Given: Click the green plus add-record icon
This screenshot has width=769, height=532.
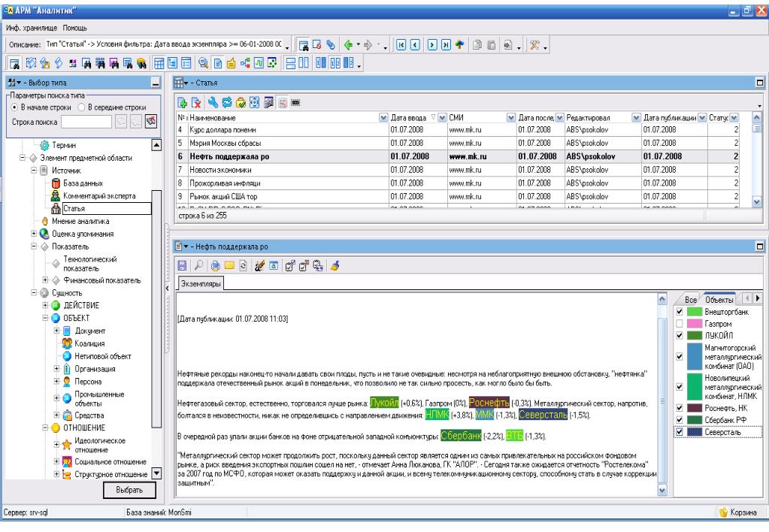Looking at the screenshot, I should 182,102.
